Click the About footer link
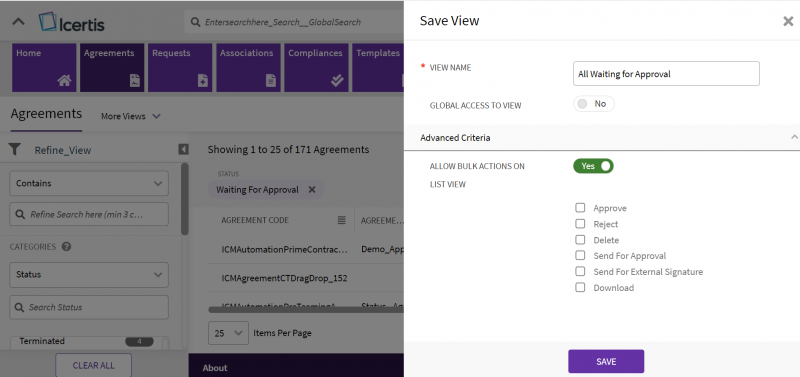 point(215,368)
